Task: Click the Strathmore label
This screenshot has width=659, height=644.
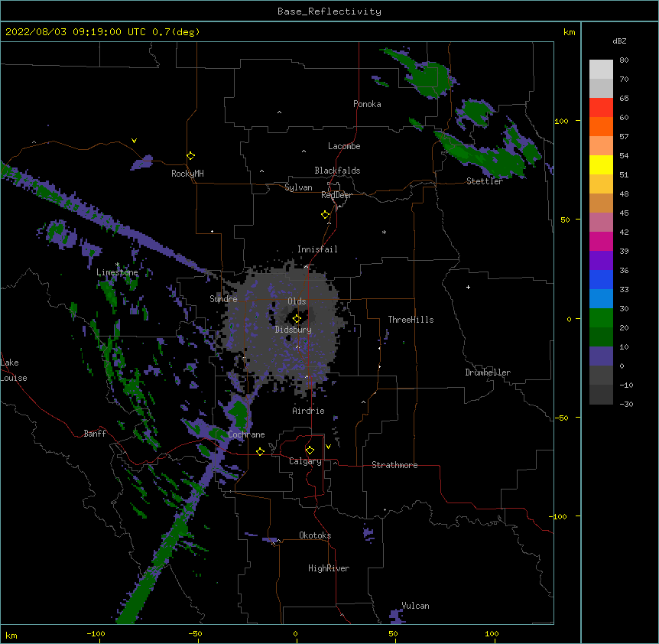Action: (x=394, y=465)
